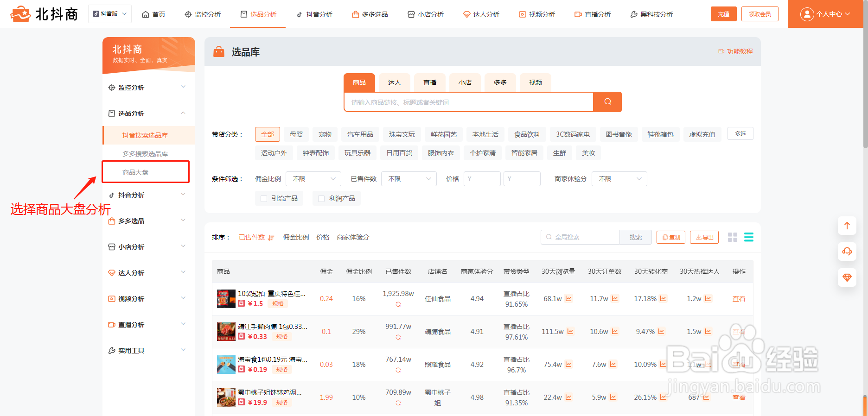Click the 领取会员 button

tap(760, 14)
